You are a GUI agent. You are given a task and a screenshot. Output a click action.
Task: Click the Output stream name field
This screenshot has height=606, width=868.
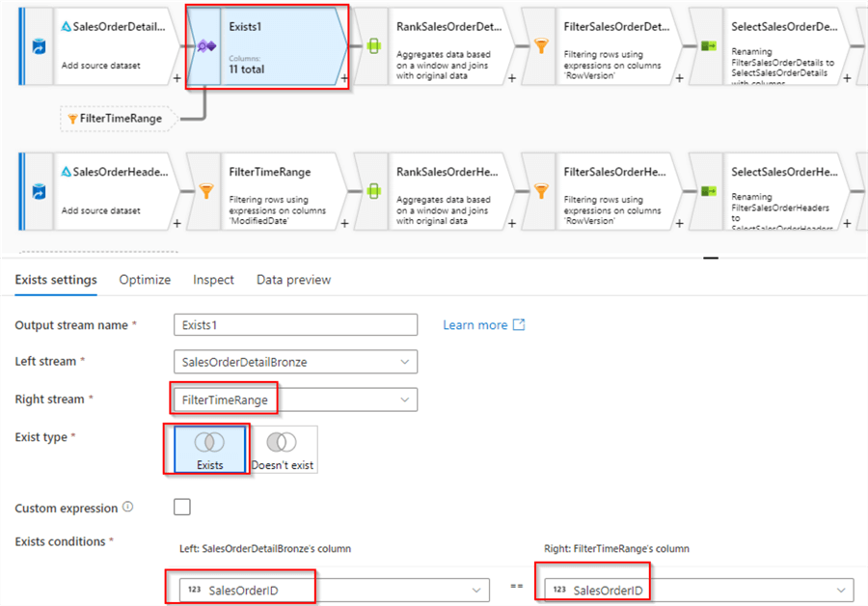296,325
